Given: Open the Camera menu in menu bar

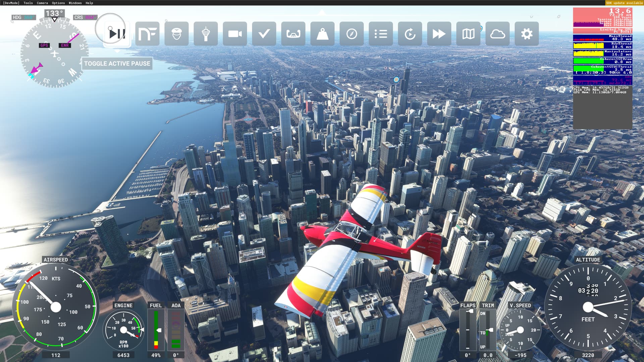Looking at the screenshot, I should coord(42,3).
